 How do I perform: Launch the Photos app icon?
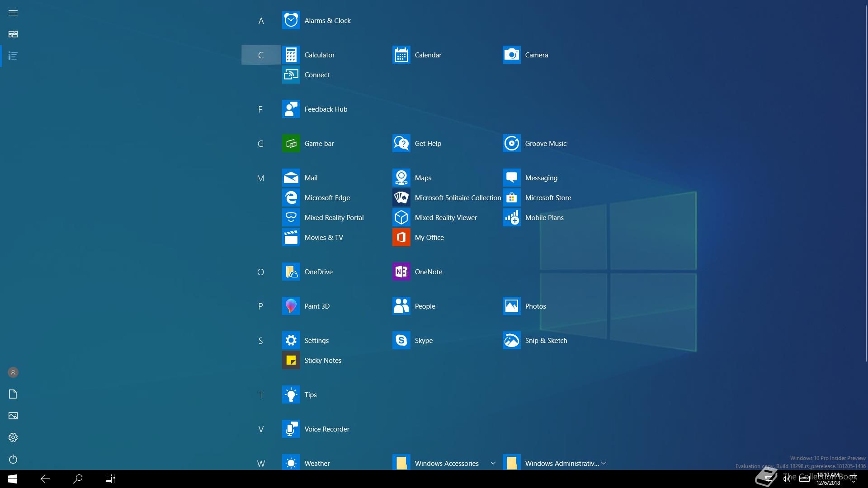(x=511, y=306)
